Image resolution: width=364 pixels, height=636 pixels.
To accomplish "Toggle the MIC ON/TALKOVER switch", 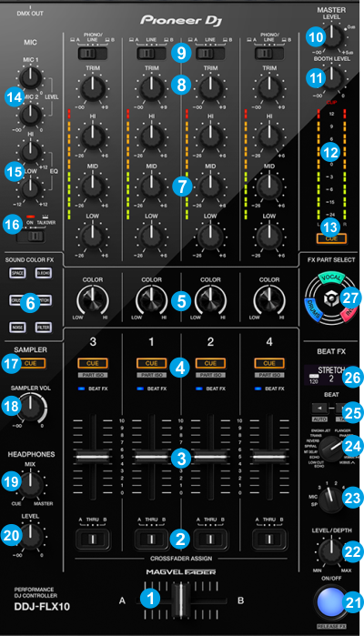I will pyautogui.click(x=30, y=236).
